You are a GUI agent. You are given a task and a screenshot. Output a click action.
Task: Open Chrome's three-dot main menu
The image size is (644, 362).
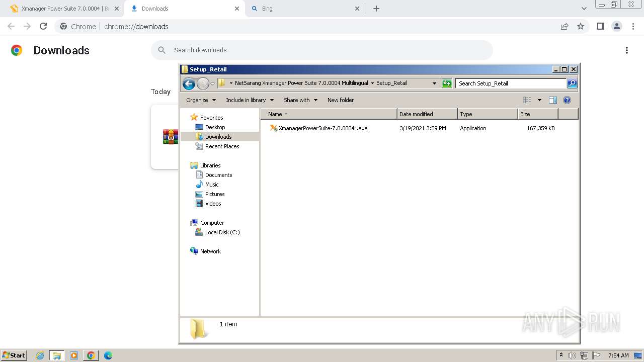coord(633,26)
